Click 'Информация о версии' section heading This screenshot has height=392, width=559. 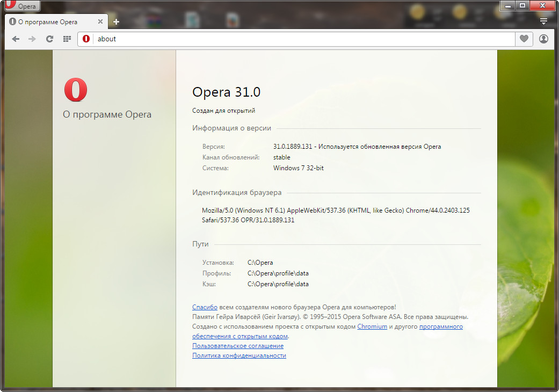tap(232, 128)
